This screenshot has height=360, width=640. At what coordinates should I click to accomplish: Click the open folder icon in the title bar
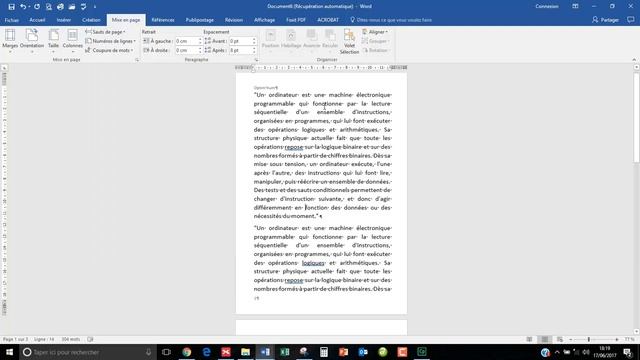point(72,7)
